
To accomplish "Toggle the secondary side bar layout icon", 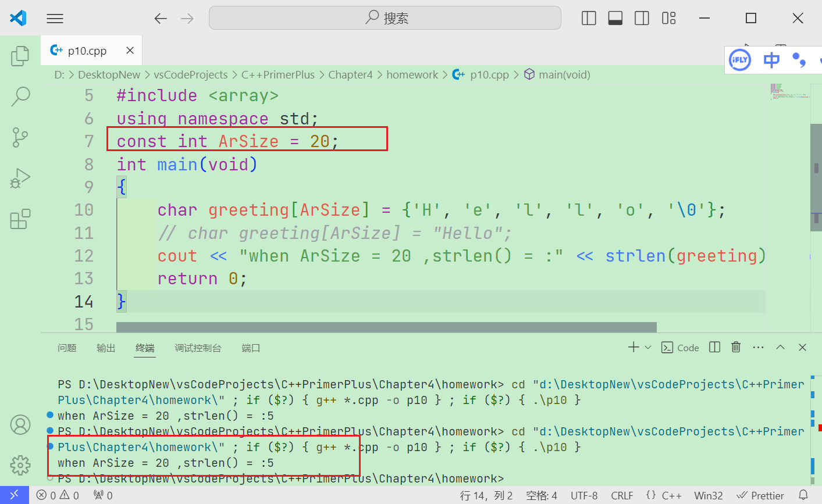I will pyautogui.click(x=642, y=19).
